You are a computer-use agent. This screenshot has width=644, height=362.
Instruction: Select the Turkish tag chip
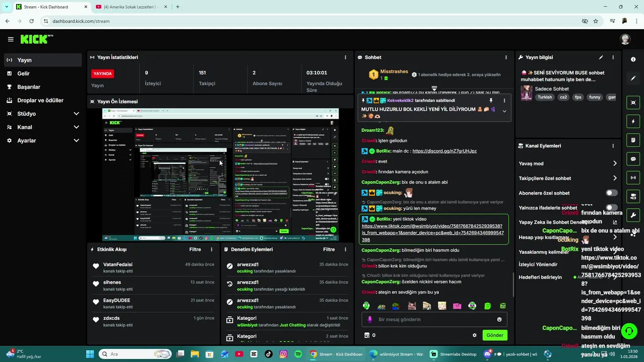coord(544,98)
